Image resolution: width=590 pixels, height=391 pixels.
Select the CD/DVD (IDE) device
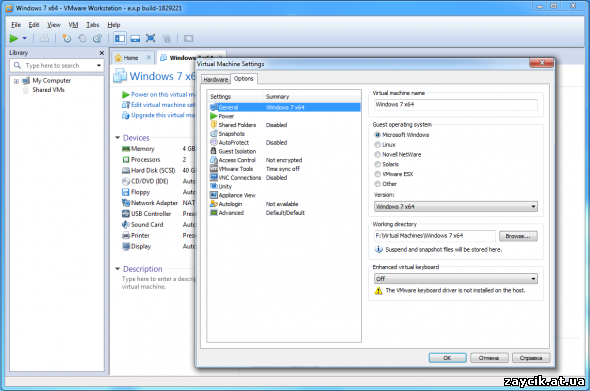149,181
